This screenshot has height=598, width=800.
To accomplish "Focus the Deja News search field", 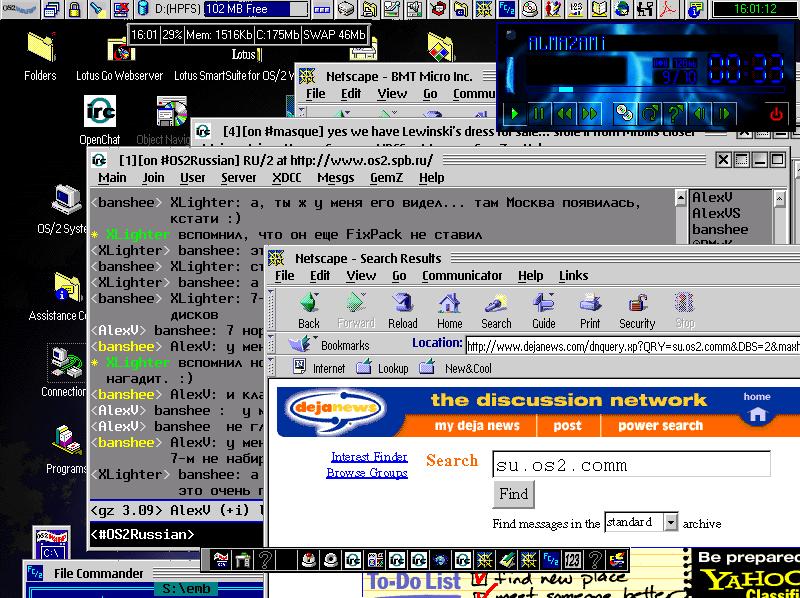I will click(x=631, y=464).
